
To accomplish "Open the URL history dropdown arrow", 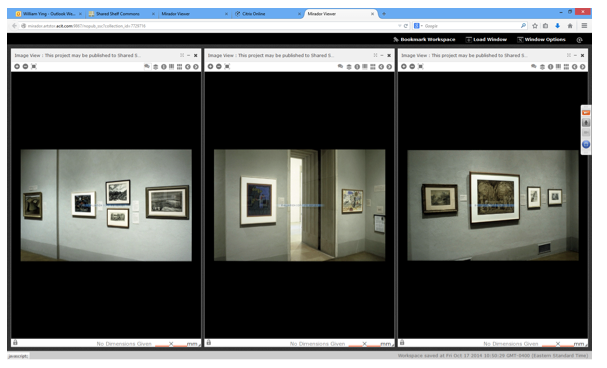I will (x=399, y=26).
